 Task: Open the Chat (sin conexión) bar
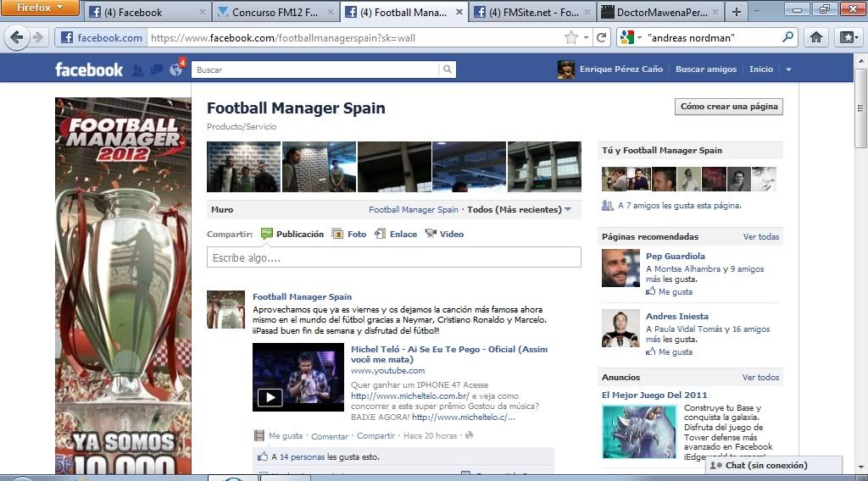(774, 466)
